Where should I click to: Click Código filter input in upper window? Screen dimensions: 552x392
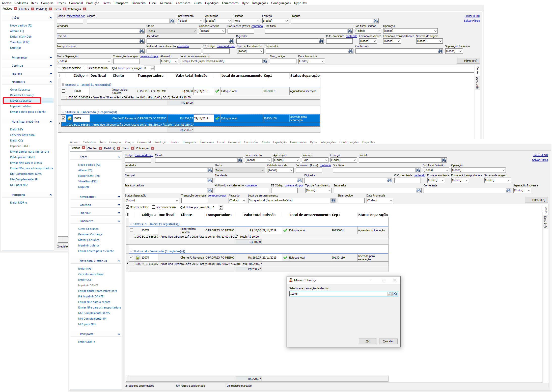point(70,21)
